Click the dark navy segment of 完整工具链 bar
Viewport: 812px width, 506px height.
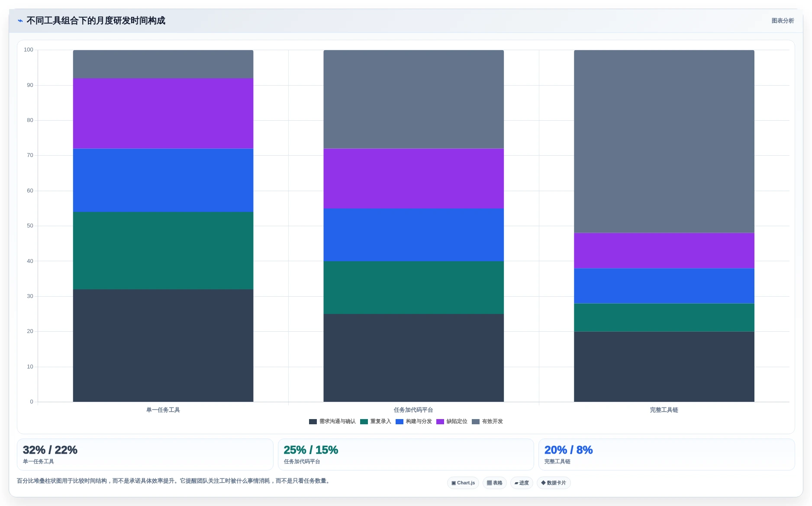tap(664, 367)
